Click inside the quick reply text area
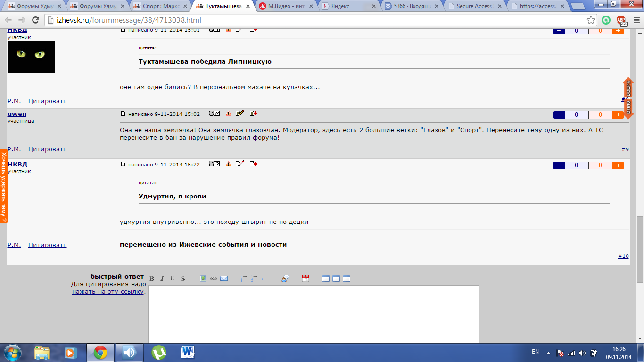 tap(314, 313)
